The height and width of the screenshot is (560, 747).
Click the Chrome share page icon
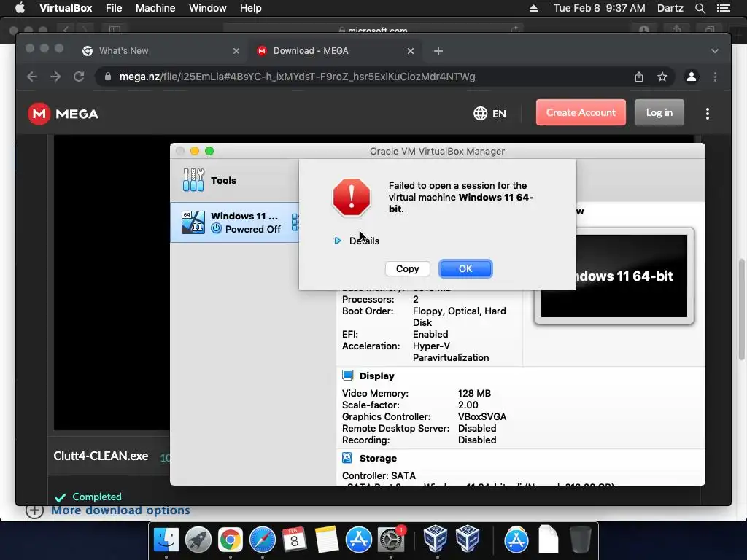point(639,77)
